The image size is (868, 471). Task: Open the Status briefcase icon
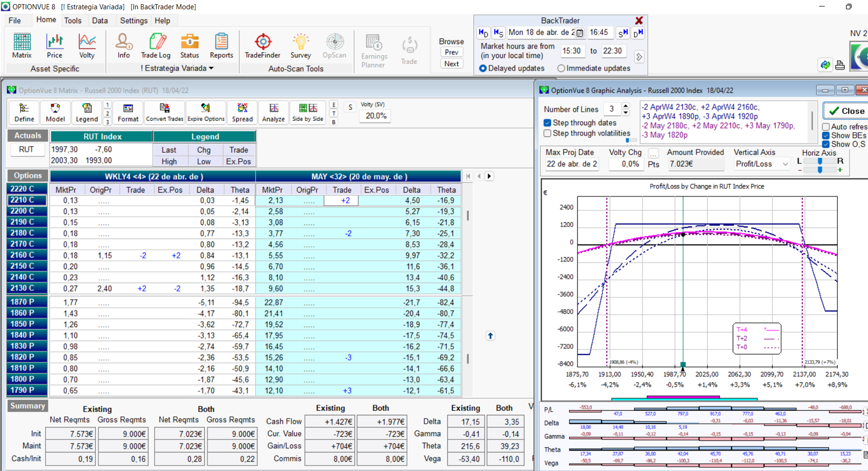click(x=189, y=46)
